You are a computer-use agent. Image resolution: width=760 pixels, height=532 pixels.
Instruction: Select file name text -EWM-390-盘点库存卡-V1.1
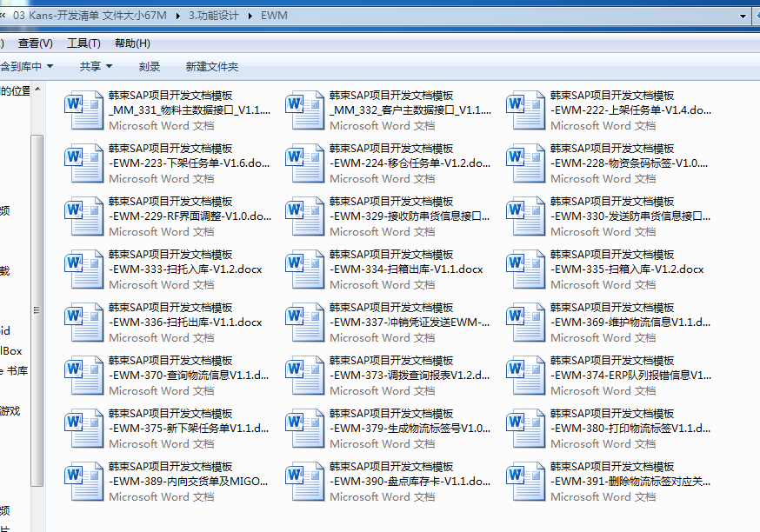click(410, 481)
